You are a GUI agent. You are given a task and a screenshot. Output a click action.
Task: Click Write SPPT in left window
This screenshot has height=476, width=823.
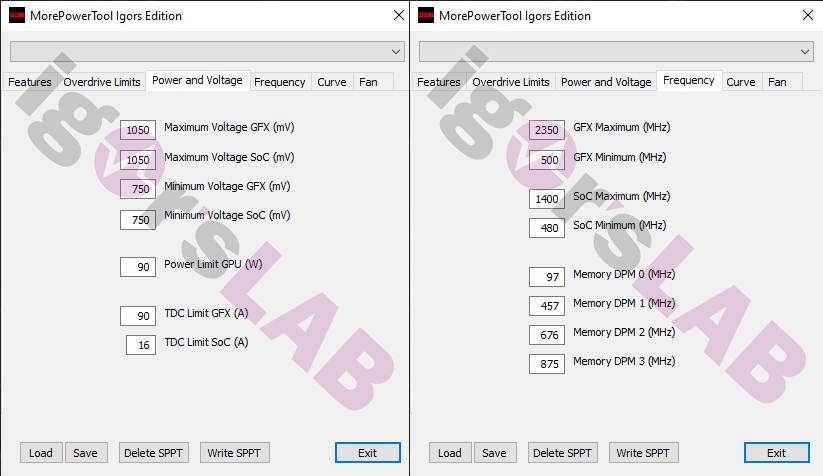[235, 453]
